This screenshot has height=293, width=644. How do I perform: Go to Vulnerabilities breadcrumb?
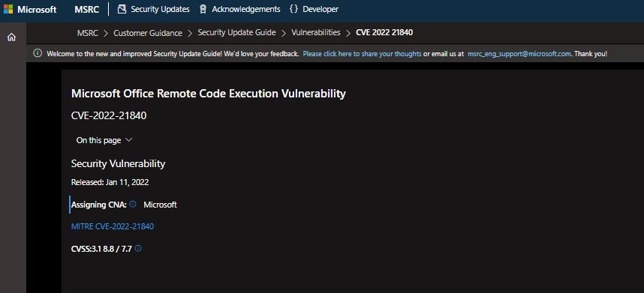316,32
